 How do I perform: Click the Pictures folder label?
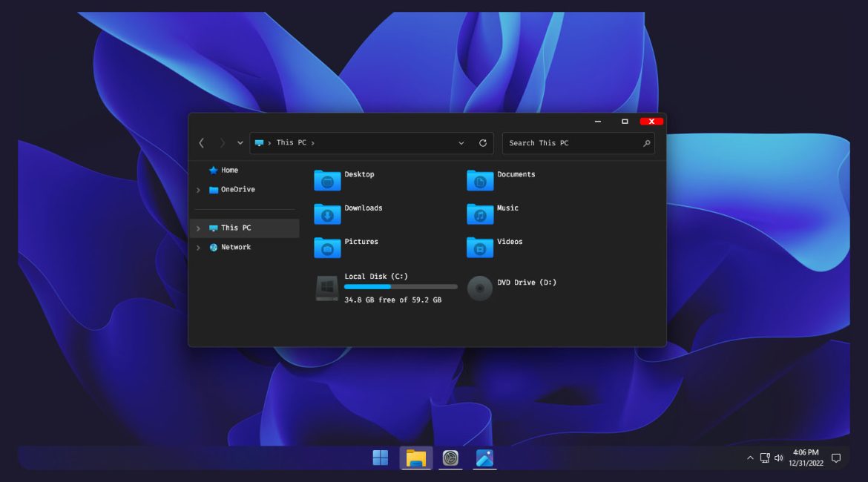361,242
